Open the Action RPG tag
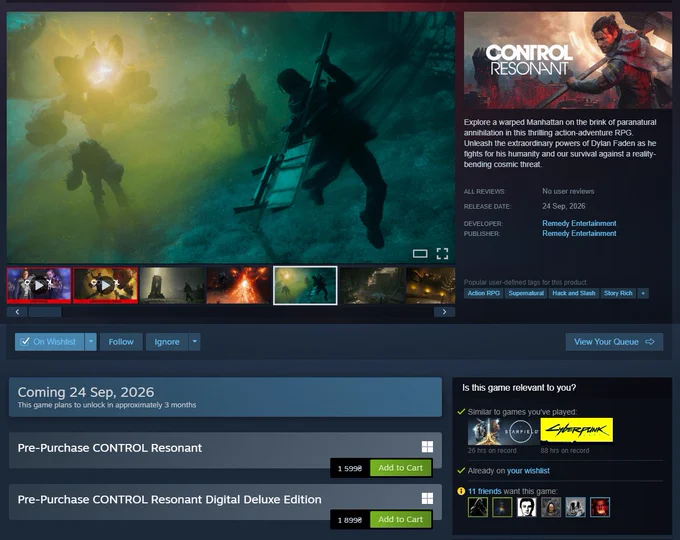680x540 pixels. 484,293
